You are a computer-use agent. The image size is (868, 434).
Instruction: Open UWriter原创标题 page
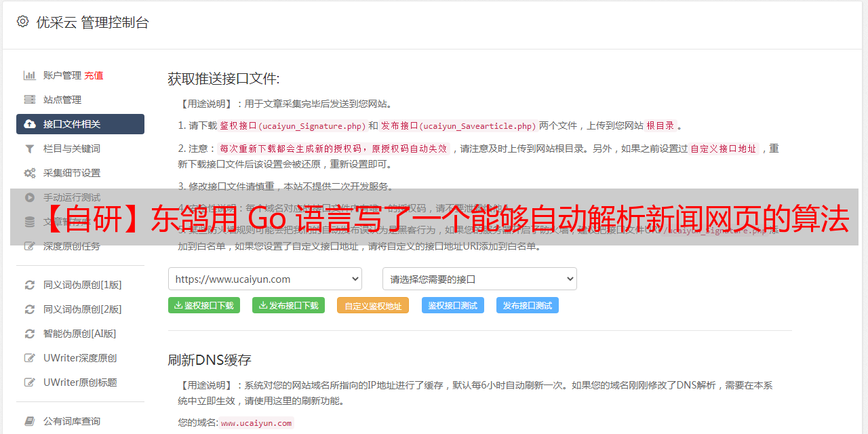[x=80, y=382]
